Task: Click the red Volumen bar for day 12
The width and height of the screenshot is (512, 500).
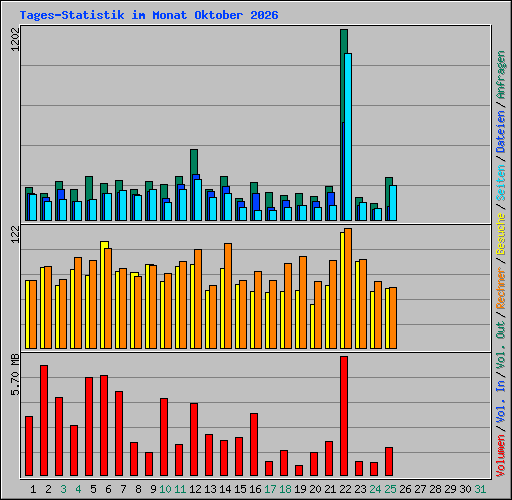Action: pos(194,439)
